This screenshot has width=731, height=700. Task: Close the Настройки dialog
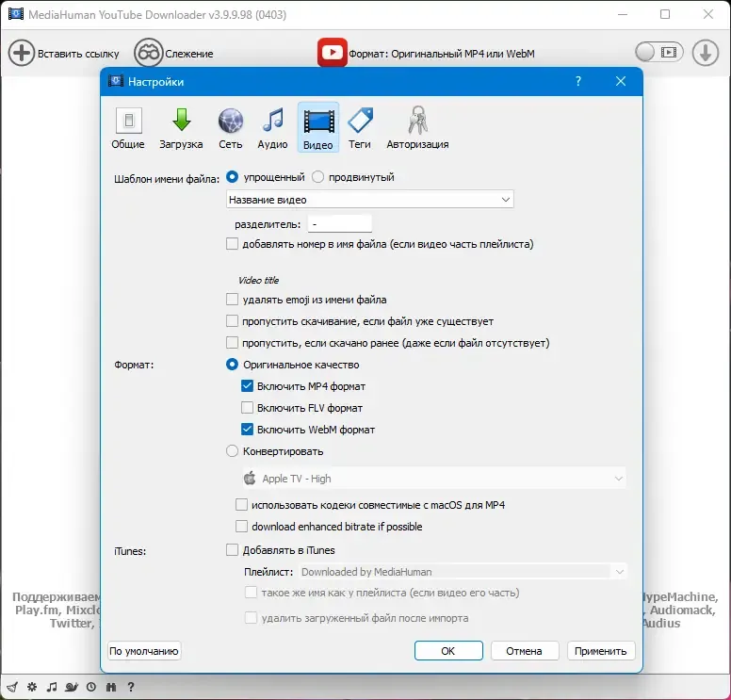[621, 81]
